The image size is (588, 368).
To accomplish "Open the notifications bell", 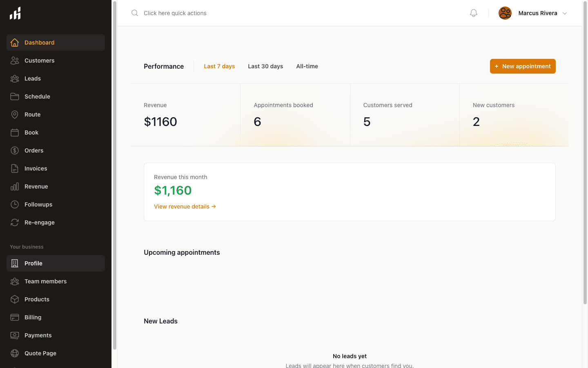I will 473,13.
